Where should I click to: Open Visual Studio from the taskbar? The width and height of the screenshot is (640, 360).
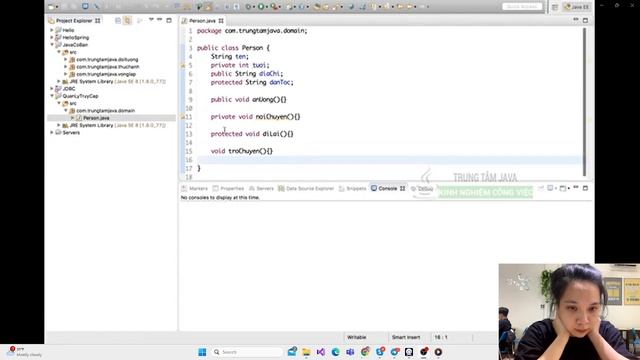click(x=321, y=352)
